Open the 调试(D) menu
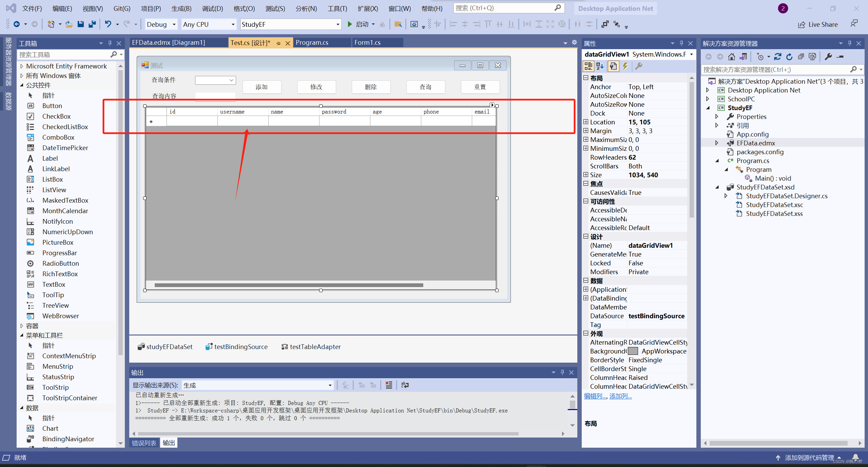This screenshot has height=467, width=868. pos(212,8)
